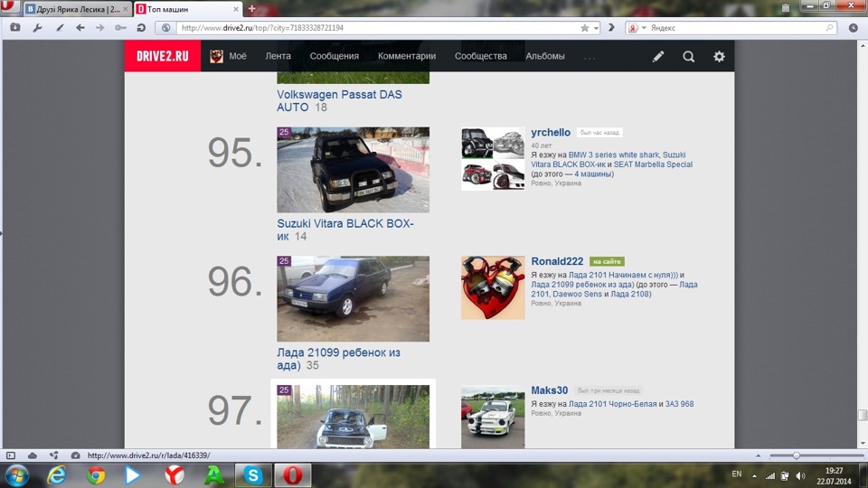This screenshot has height=488, width=868.
Task: Open Suzuki Vitara BLACK BOX-ик photo
Action: 354,170
